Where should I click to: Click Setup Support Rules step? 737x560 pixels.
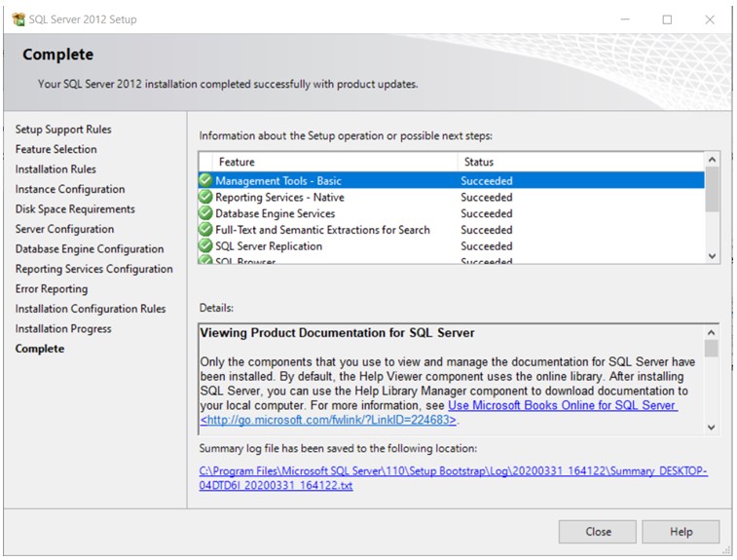click(63, 130)
